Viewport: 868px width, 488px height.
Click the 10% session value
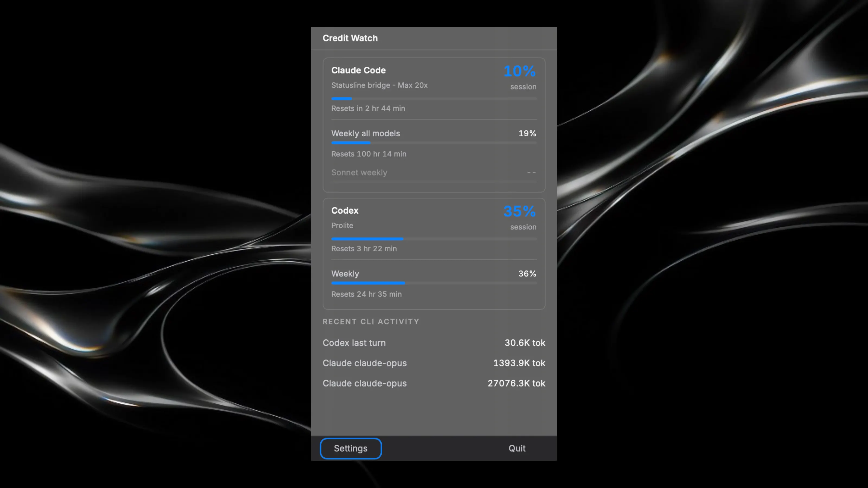(x=519, y=71)
